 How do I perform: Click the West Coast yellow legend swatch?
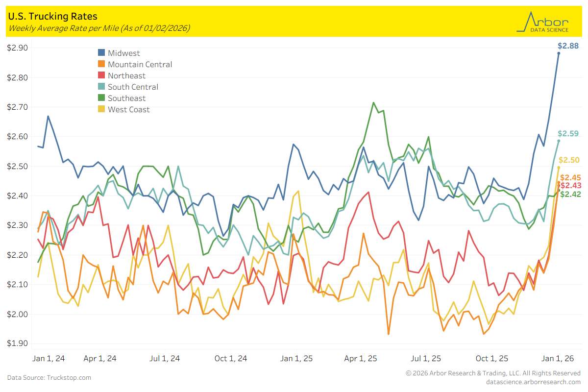[101, 109]
